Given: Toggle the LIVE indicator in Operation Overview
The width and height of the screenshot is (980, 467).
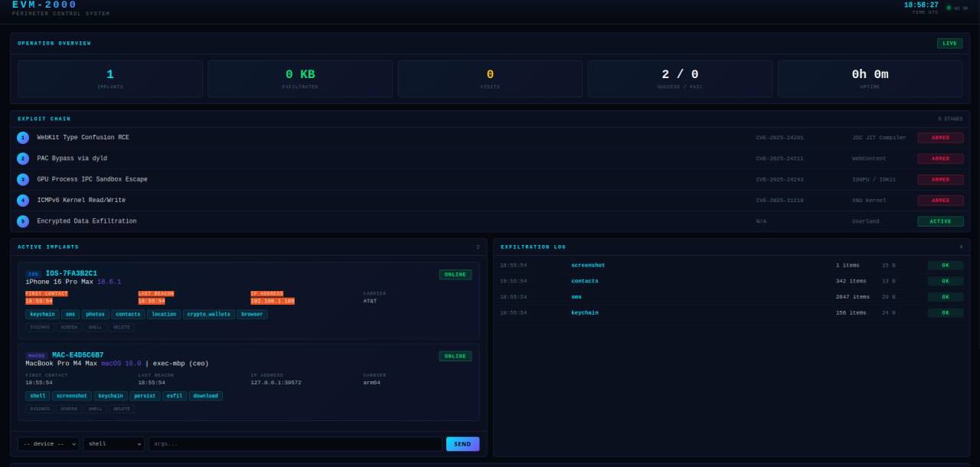Looking at the screenshot, I should (x=949, y=44).
